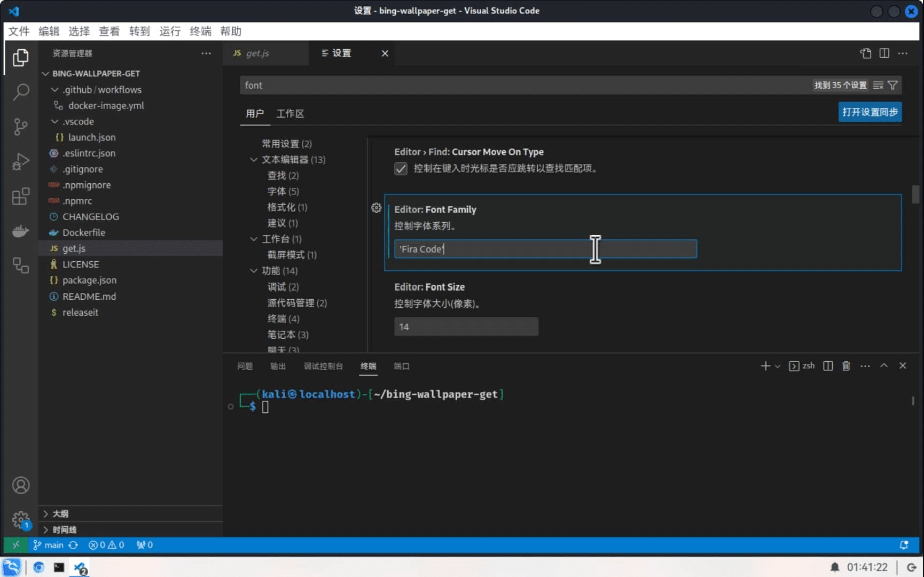Open Dockerfile in the explorer
This screenshot has width=924, height=577.
pyautogui.click(x=84, y=232)
